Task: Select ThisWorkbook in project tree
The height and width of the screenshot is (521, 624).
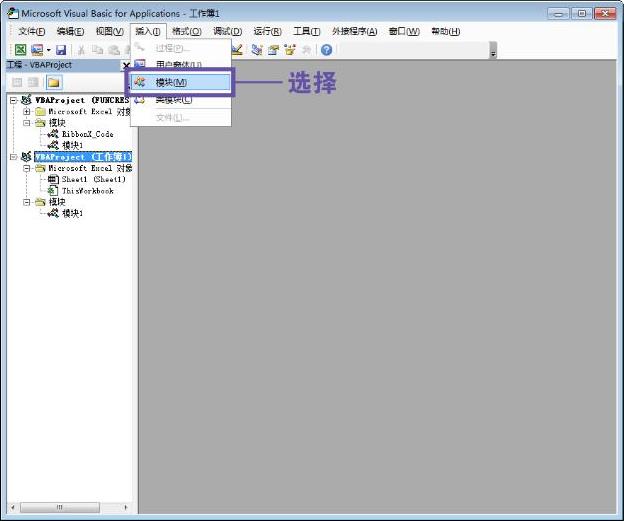Action: pos(88,191)
